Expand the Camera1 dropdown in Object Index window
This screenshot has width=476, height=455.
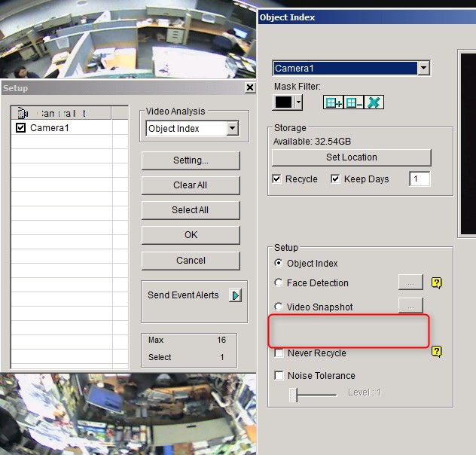click(x=424, y=68)
